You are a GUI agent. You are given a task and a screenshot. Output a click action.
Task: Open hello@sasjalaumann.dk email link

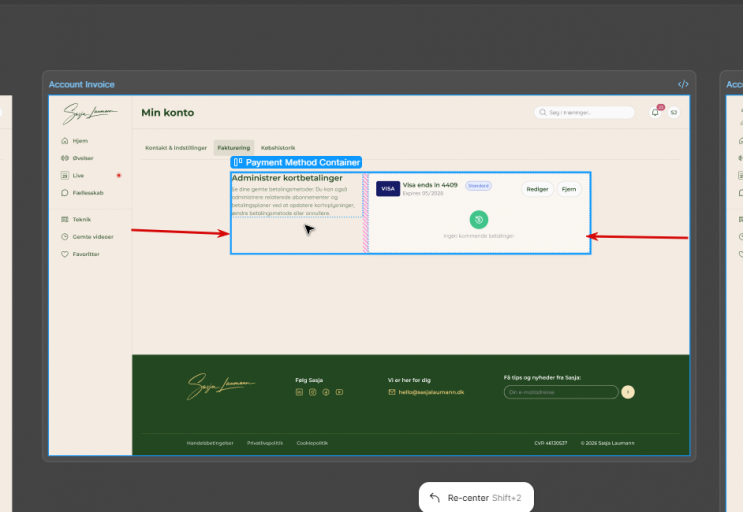click(431, 392)
